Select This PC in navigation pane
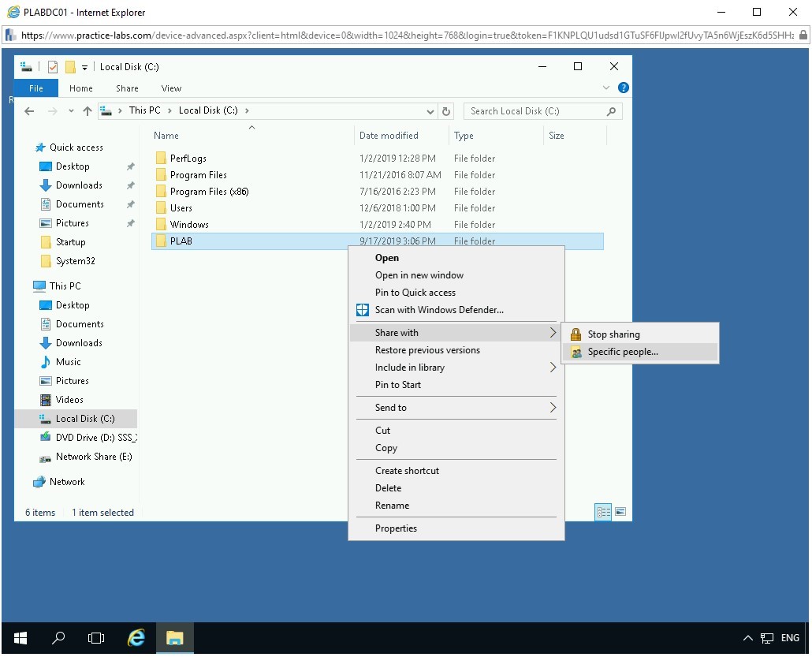The image size is (812, 657). 65,286
